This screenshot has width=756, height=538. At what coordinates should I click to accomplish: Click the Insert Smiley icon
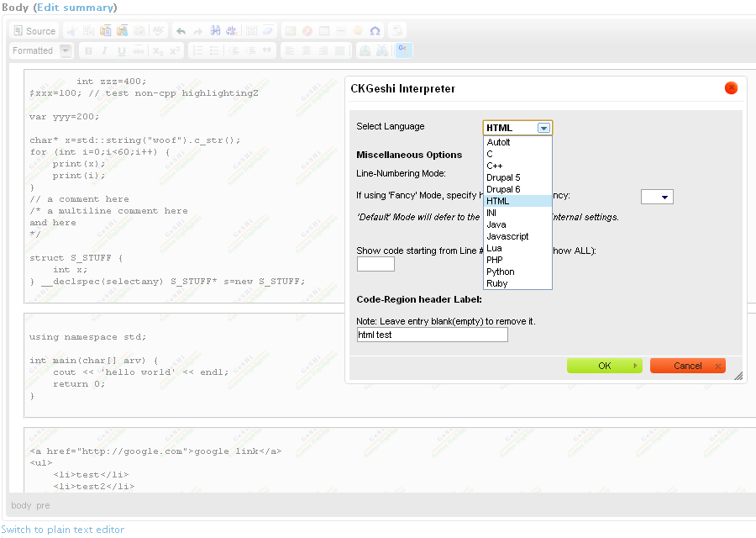358,31
